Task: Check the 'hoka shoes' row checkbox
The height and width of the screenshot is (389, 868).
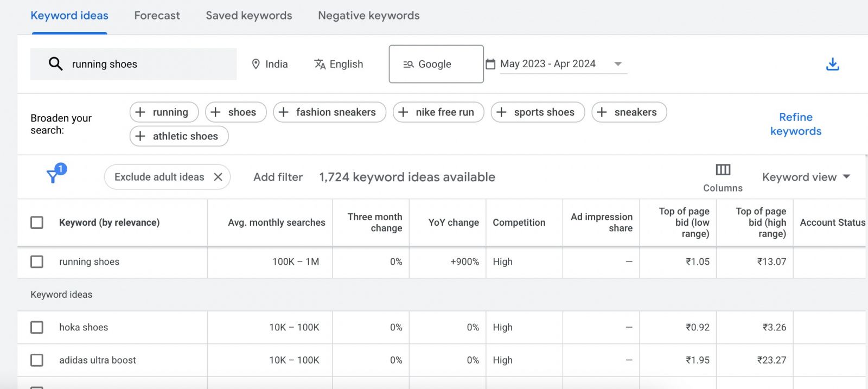Action: point(37,327)
